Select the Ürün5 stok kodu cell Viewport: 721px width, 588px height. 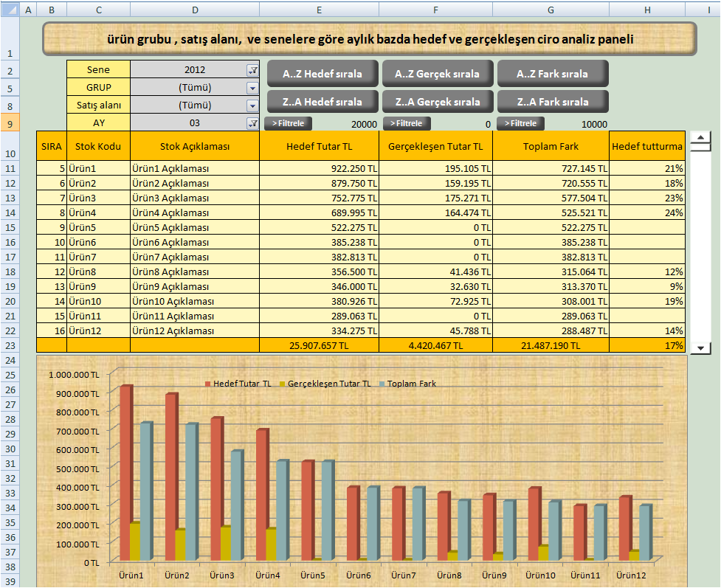click(98, 227)
